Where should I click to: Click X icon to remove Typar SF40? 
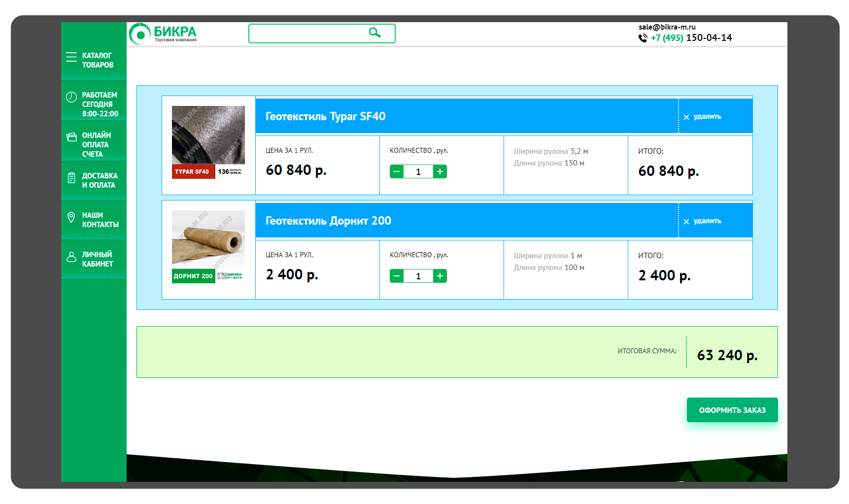pyautogui.click(x=686, y=117)
